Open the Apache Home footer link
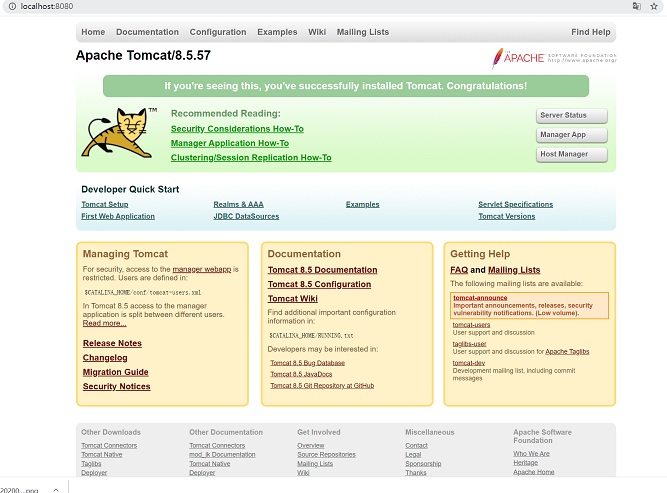Screen dimensions: 667x493 pos(533,472)
